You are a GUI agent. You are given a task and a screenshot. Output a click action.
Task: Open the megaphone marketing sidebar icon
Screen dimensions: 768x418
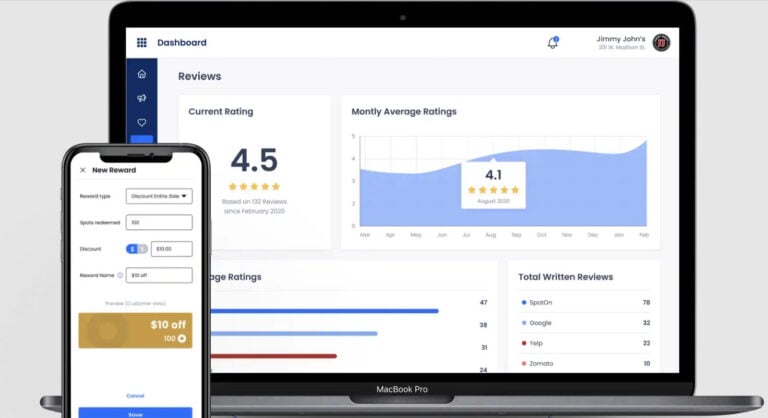pos(142,98)
